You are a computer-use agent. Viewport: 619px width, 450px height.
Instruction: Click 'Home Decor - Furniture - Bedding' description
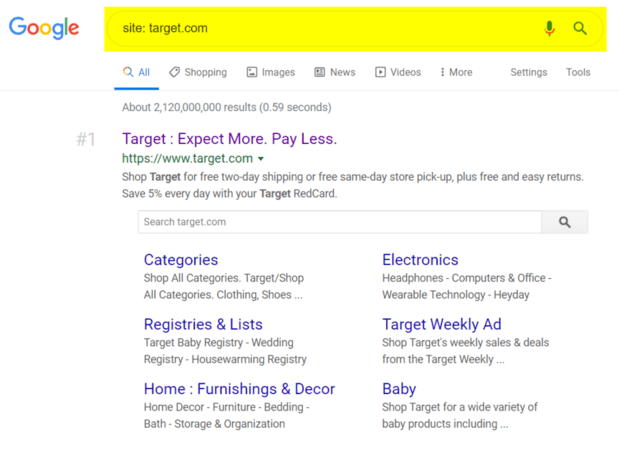tap(227, 407)
